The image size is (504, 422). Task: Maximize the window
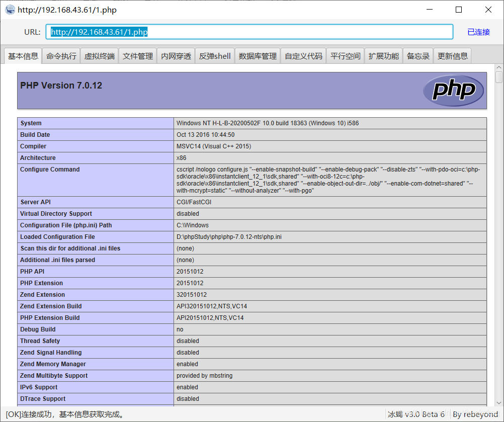[x=459, y=10]
